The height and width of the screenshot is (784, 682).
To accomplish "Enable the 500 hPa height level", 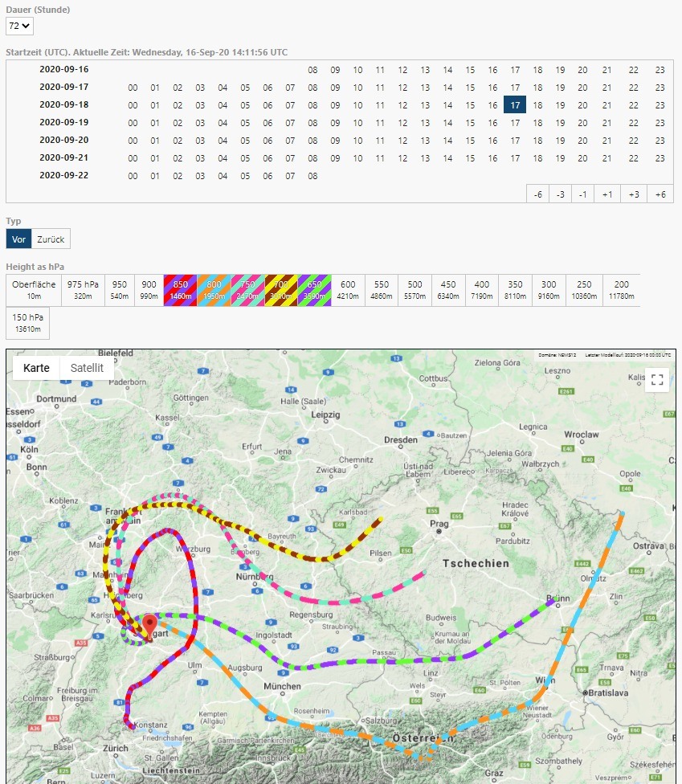I will click(415, 289).
